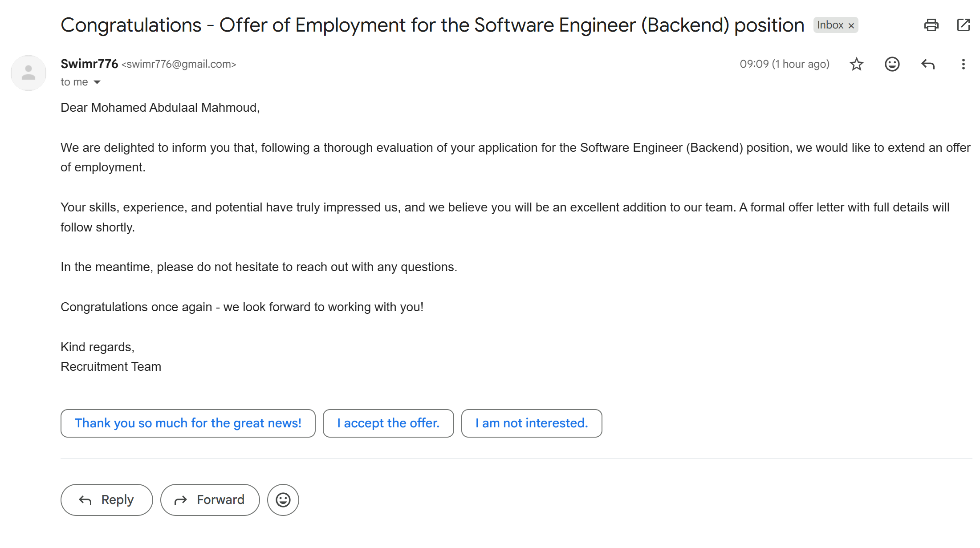Choose 'Thank you so much for the great news!' reply
The image size is (980, 548).
tap(188, 423)
